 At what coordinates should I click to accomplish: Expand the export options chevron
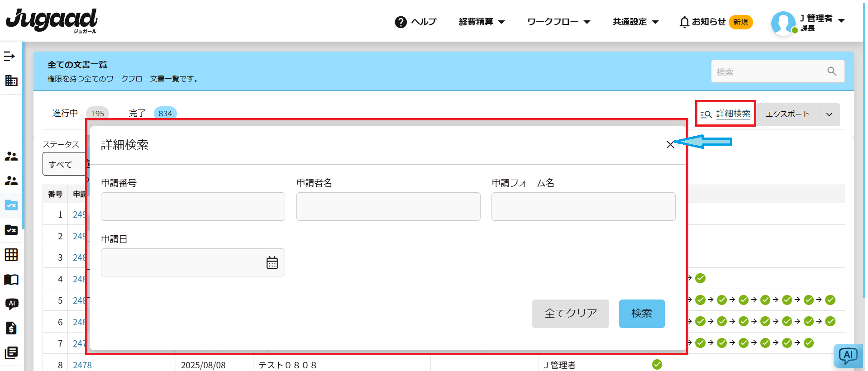[x=829, y=114]
